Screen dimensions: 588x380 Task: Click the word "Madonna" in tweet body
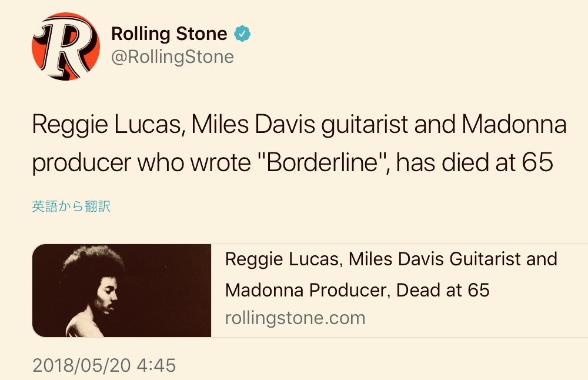514,125
